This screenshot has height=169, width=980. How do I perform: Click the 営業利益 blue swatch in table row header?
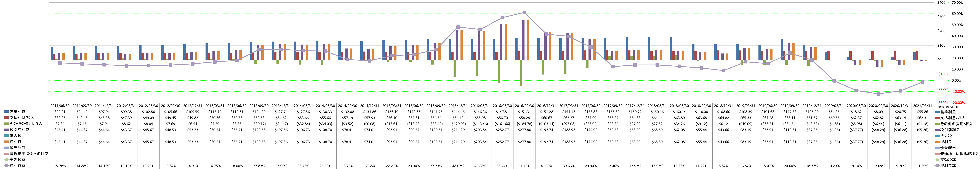click(x=6, y=112)
